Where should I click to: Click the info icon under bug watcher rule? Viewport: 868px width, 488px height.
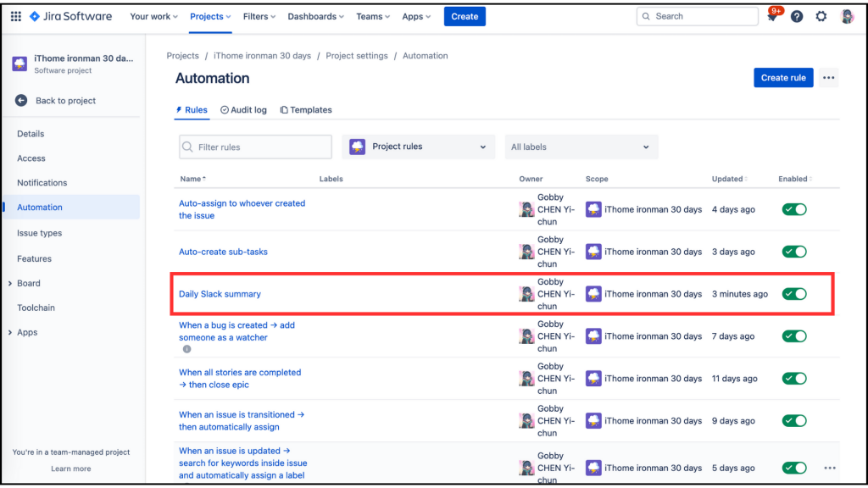click(x=187, y=349)
